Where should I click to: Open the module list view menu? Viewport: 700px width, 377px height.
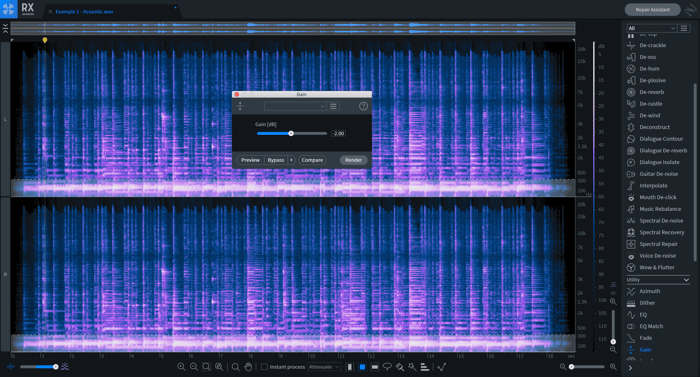[x=683, y=28]
